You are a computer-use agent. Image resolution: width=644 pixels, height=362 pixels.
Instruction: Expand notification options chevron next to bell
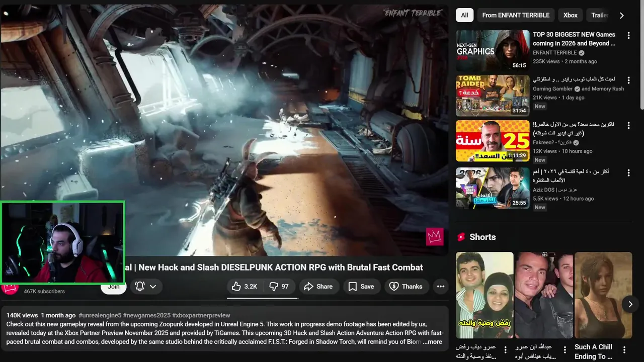pos(153,287)
